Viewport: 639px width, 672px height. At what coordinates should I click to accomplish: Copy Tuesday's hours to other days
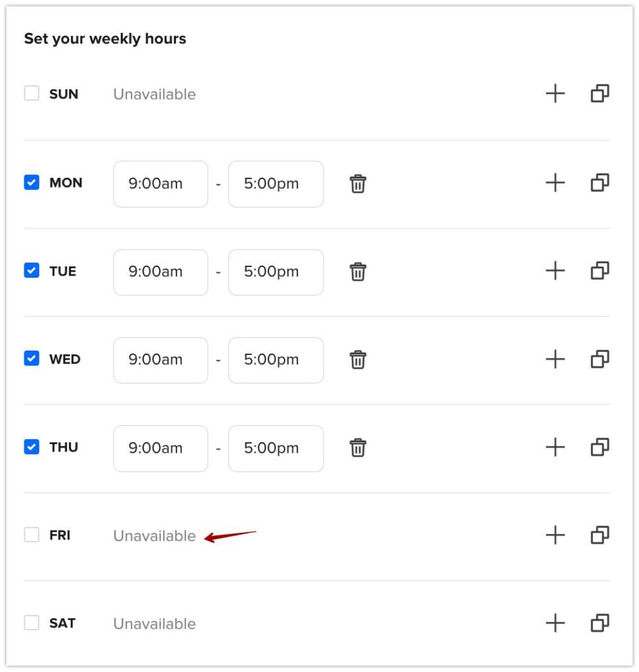600,271
